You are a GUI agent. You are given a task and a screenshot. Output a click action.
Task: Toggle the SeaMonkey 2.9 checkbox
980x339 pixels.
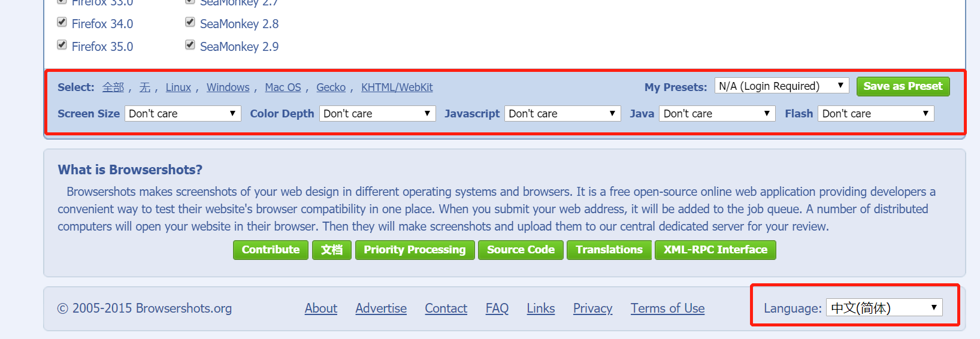(x=190, y=45)
